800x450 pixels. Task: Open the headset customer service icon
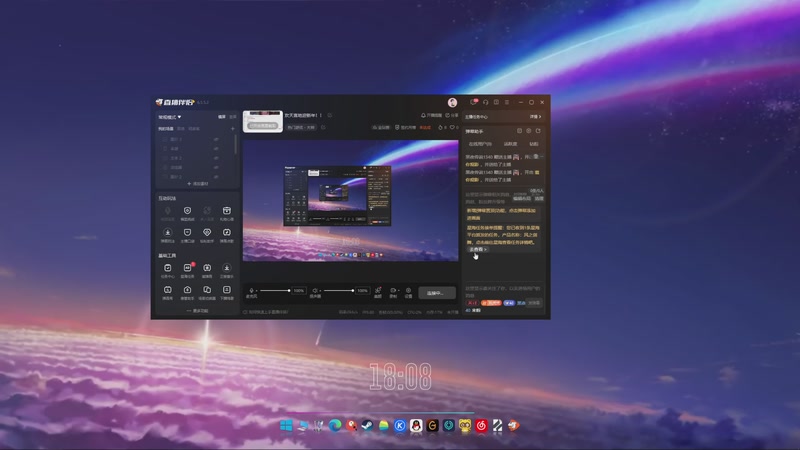pos(485,102)
